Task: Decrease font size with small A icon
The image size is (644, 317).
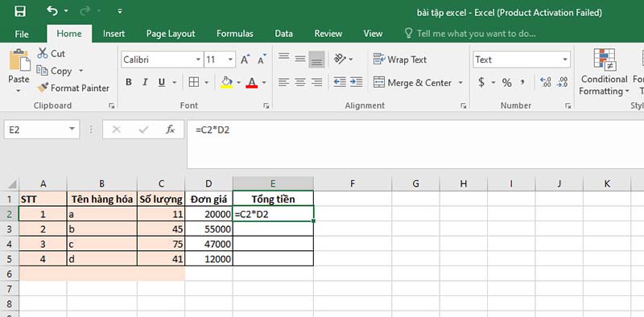Action: pos(262,60)
